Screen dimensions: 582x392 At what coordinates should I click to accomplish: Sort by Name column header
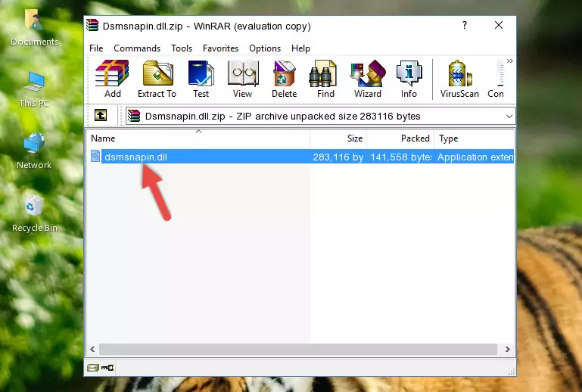[198, 138]
